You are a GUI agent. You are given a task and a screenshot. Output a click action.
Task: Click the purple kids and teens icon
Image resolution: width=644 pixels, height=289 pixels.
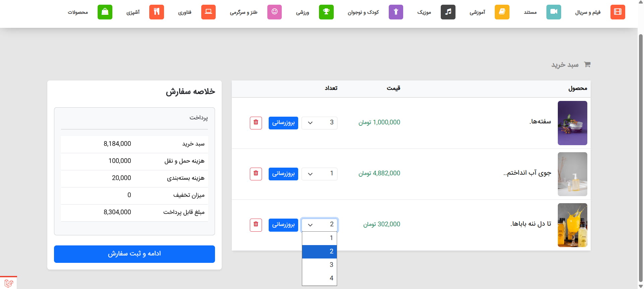[x=396, y=12]
